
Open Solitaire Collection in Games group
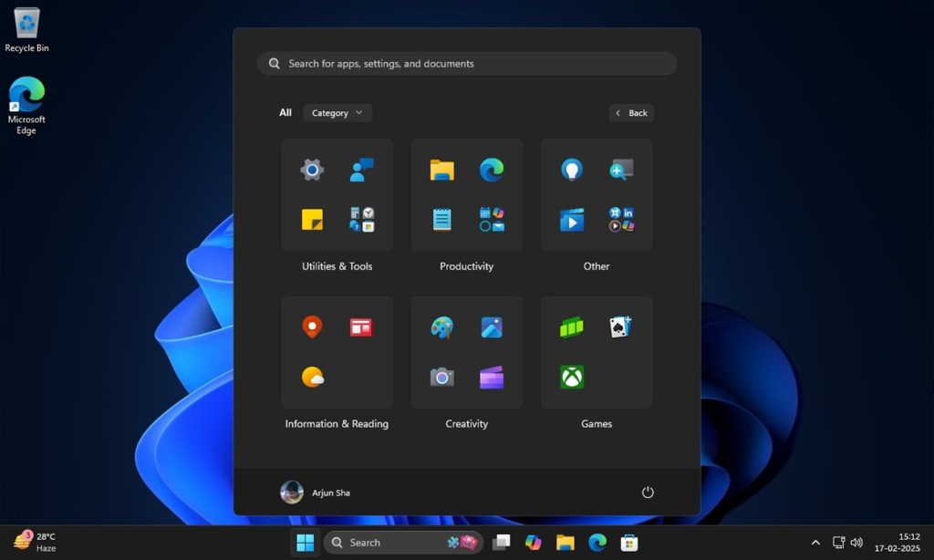pyautogui.click(x=620, y=327)
